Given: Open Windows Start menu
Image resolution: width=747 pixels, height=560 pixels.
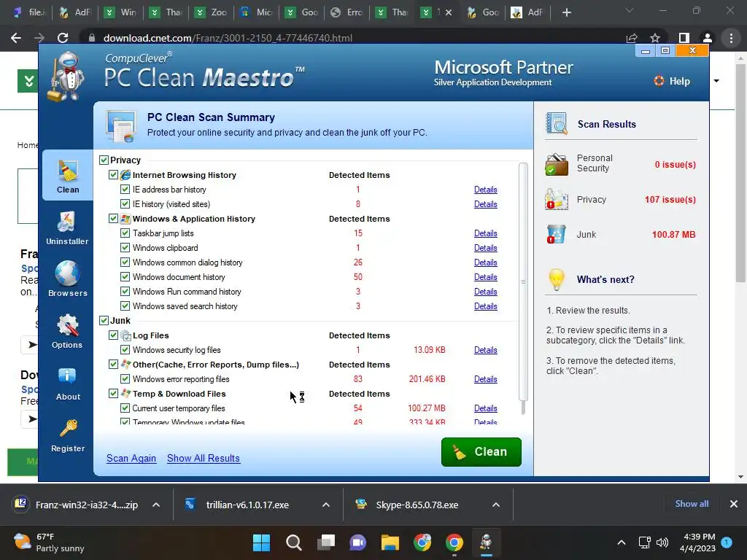Looking at the screenshot, I should 261,542.
